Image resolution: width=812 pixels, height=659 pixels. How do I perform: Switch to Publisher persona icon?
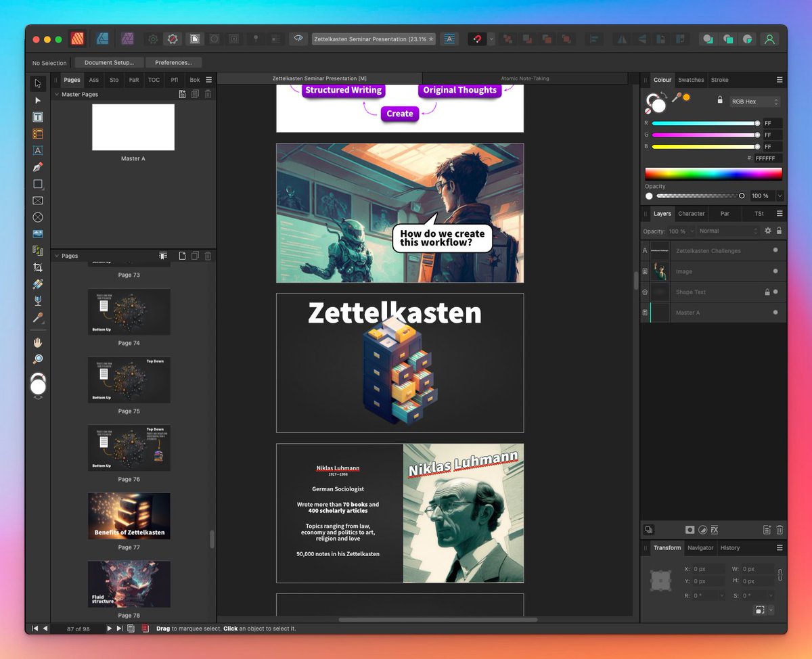pyautogui.click(x=78, y=39)
